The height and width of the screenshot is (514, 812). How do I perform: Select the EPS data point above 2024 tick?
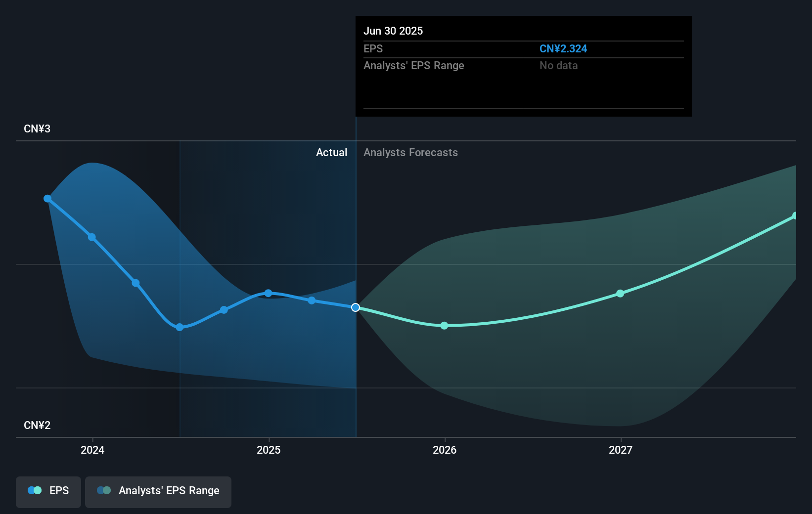(92, 237)
